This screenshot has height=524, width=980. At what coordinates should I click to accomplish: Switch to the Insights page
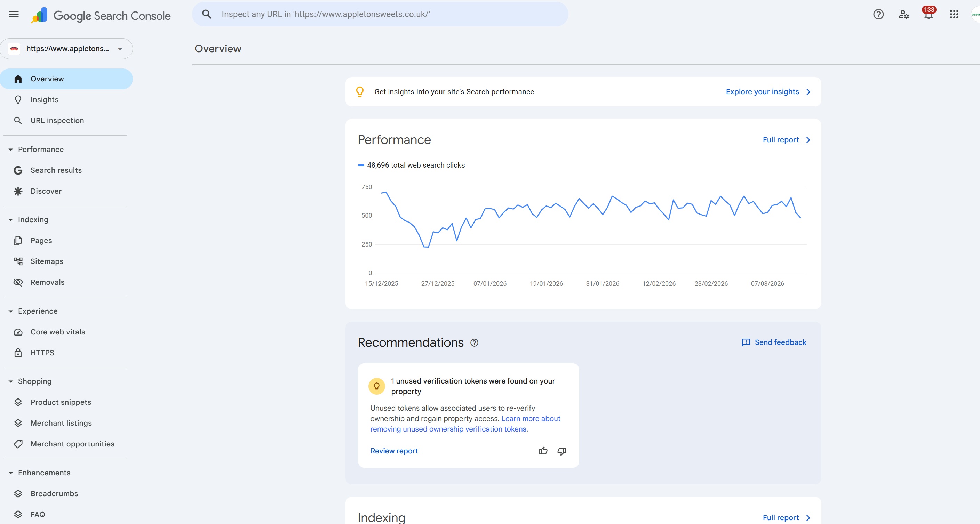[x=45, y=100]
